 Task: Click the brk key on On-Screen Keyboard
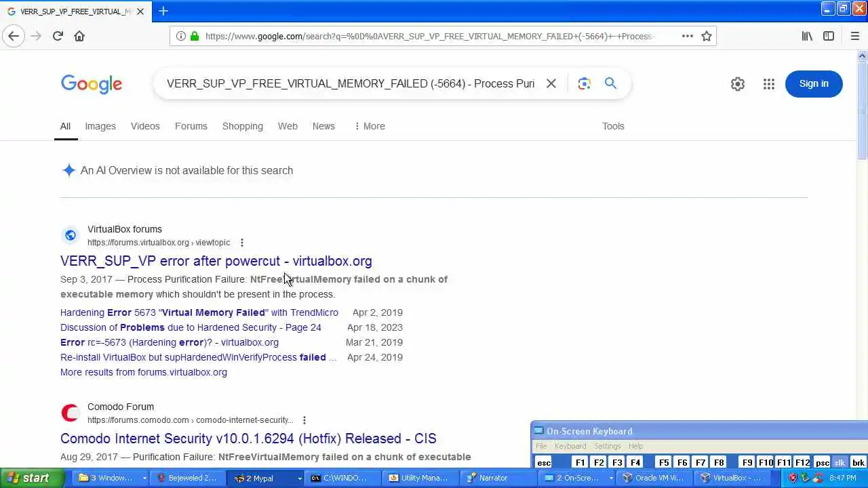click(858, 462)
